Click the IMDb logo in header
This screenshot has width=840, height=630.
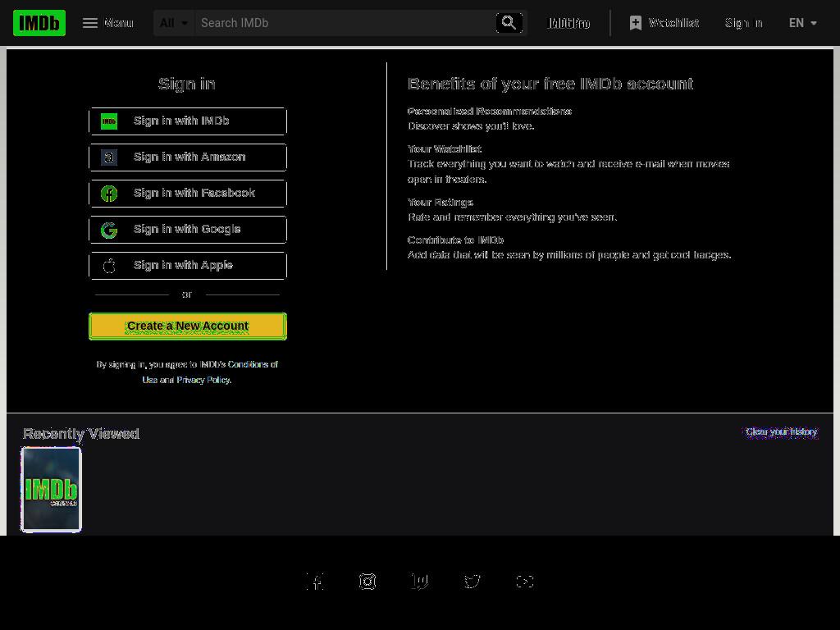pyautogui.click(x=39, y=23)
